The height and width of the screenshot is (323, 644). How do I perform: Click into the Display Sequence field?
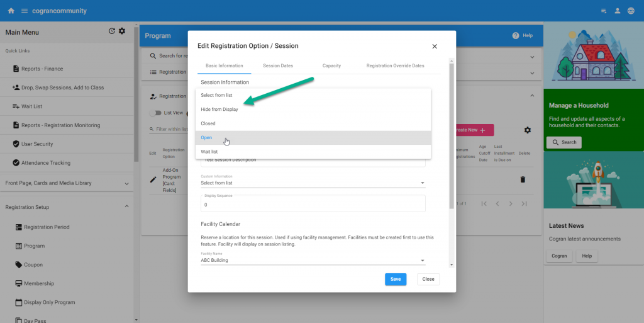click(x=313, y=205)
